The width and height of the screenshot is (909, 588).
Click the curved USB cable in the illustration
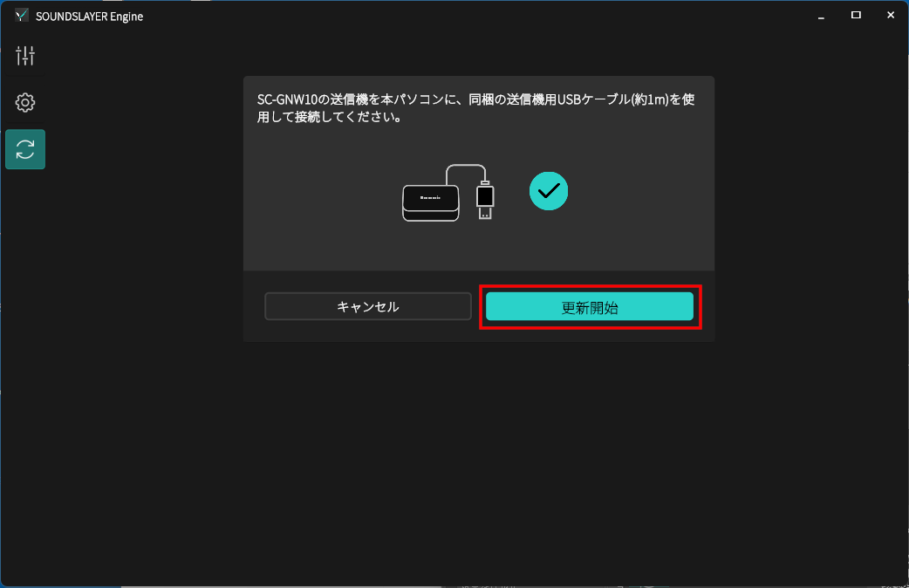[x=462, y=166]
